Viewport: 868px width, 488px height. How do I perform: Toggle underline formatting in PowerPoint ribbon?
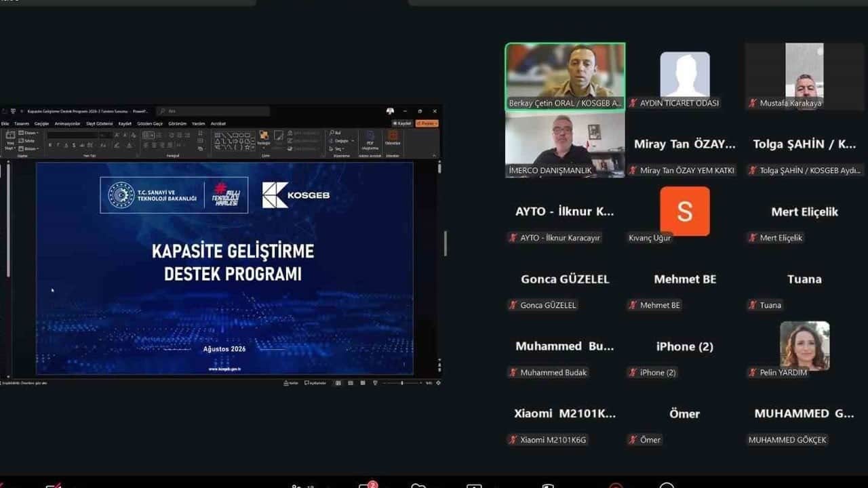coord(67,145)
